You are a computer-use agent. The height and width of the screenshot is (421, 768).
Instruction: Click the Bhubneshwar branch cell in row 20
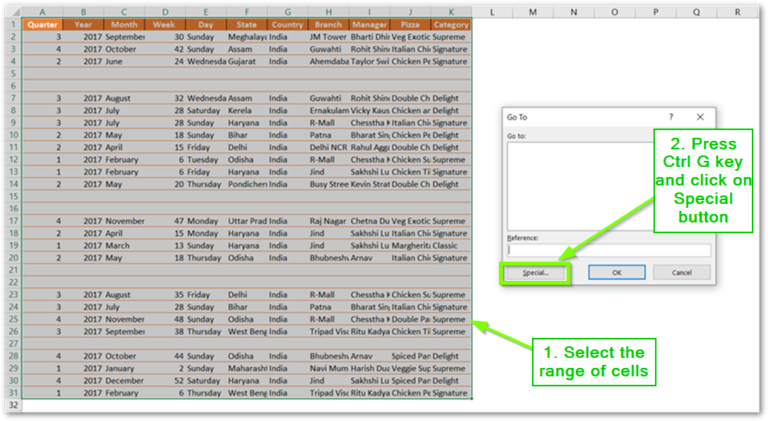[328, 258]
